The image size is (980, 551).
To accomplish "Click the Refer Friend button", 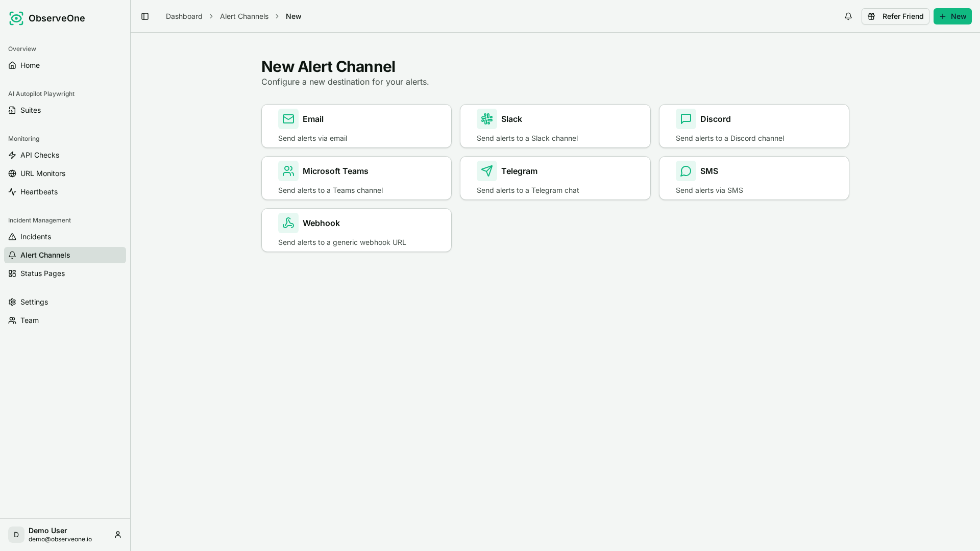I will (x=895, y=16).
